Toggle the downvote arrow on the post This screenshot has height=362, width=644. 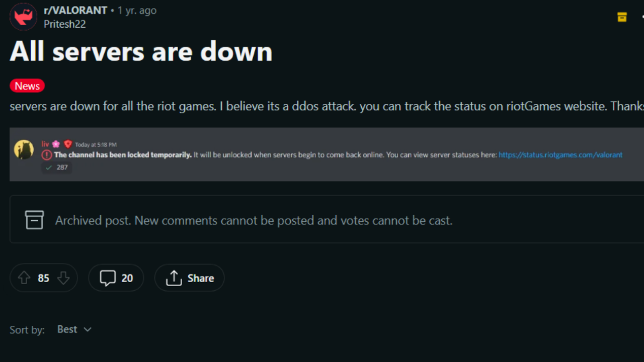(63, 278)
